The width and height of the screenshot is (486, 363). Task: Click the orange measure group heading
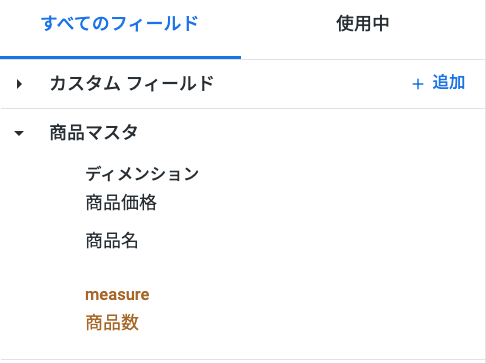pyautogui.click(x=117, y=295)
